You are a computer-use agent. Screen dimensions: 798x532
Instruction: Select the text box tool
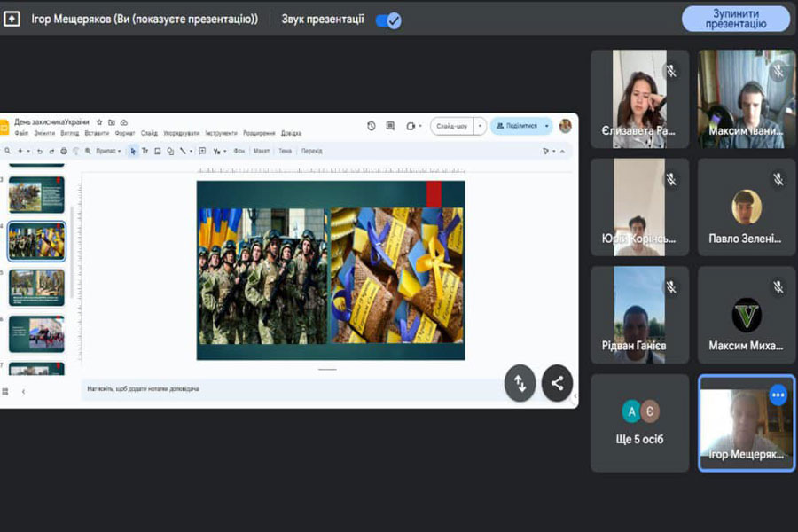pyautogui.click(x=145, y=151)
